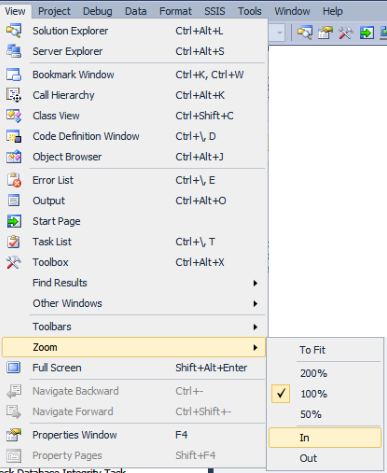Expand the Other Windows submenu
387x473 pixels.
click(x=255, y=304)
